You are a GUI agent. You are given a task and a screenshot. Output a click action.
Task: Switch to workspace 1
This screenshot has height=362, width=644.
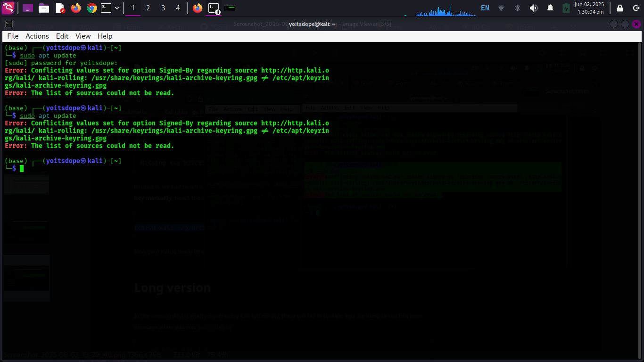133,8
